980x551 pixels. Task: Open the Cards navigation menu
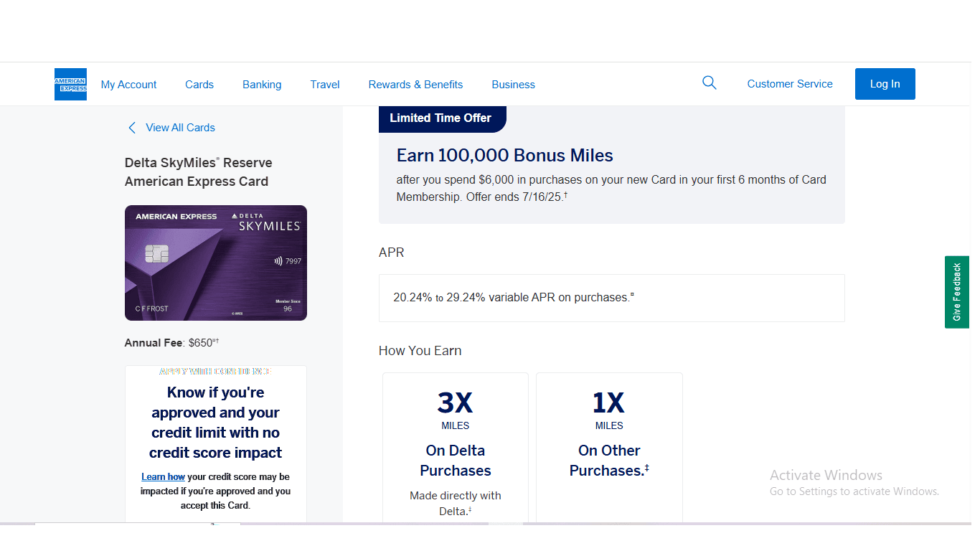(x=199, y=84)
